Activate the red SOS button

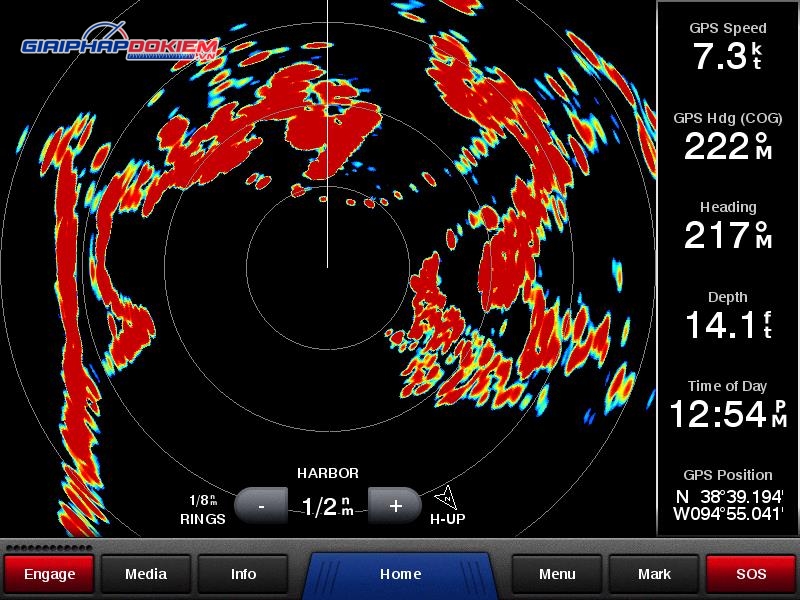coord(751,574)
